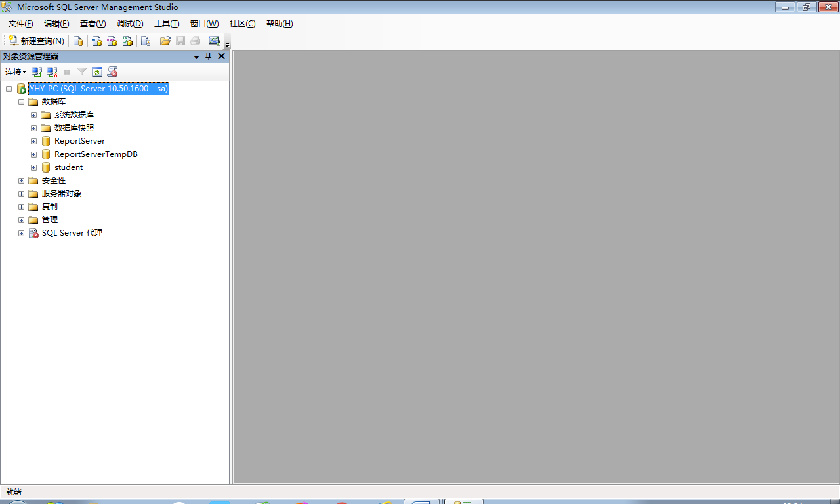
Task: Expand the student database node
Action: (33, 167)
